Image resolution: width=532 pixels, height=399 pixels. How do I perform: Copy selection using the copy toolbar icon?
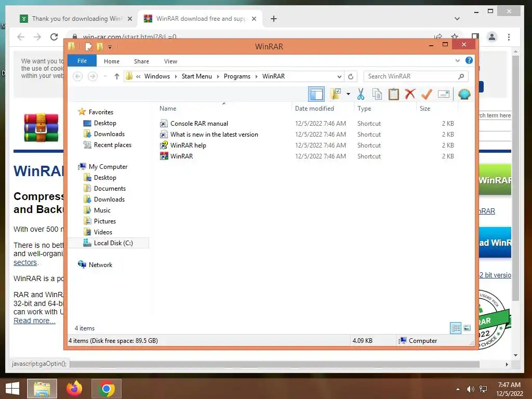coord(377,94)
